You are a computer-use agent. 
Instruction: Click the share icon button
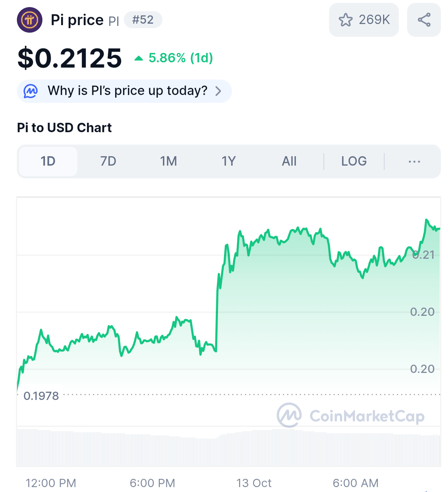(424, 20)
